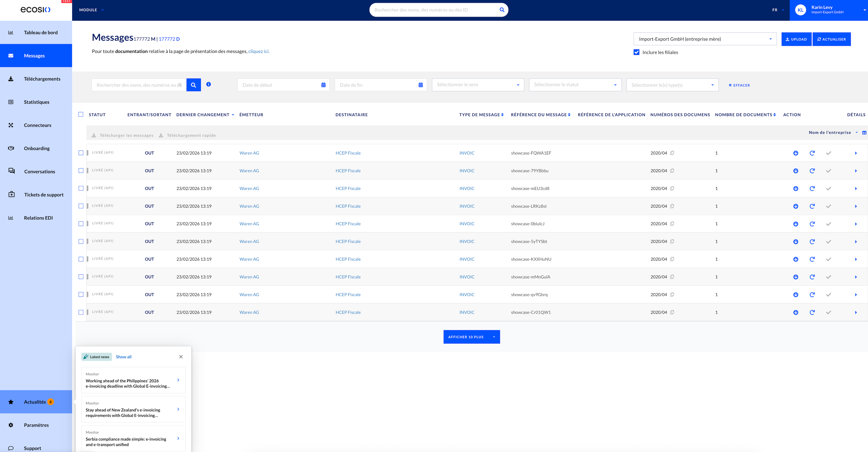Open Waren AG link in showcase-KXXHuNU row

249,259
